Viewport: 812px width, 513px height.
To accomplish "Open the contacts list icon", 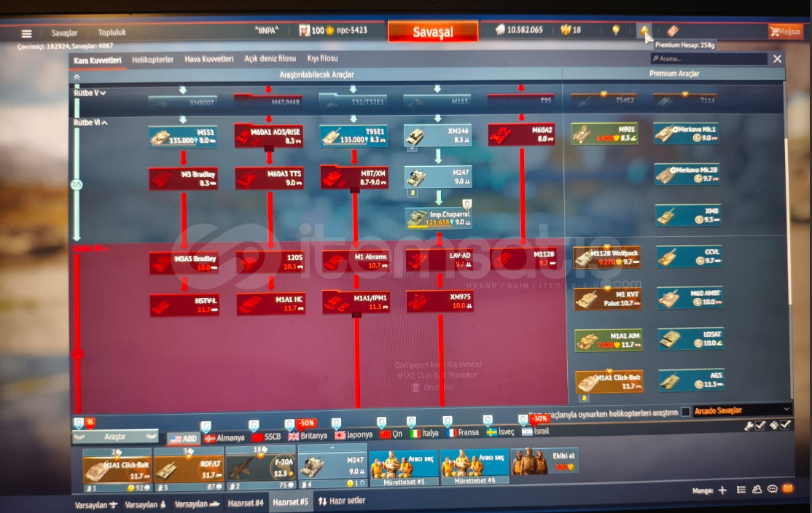I will (757, 489).
